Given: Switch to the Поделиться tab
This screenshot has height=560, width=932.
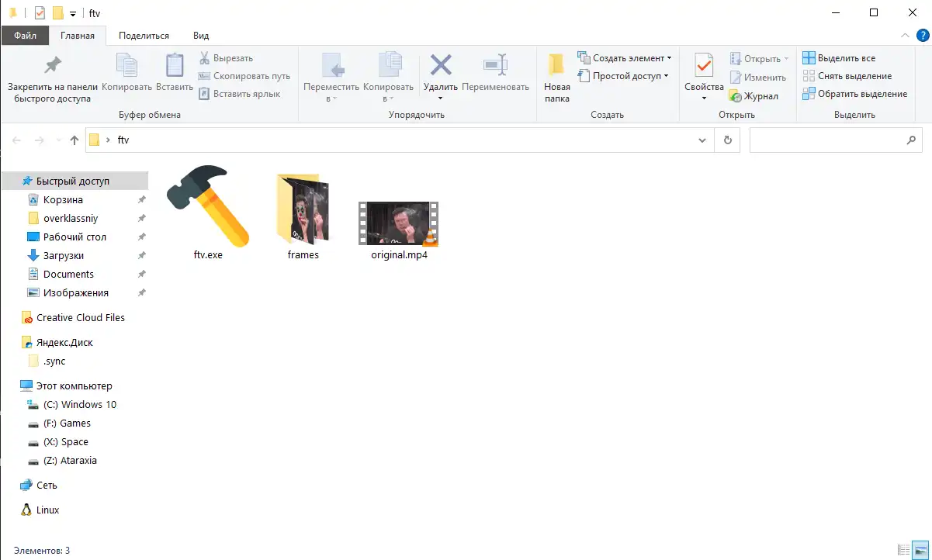Looking at the screenshot, I should (x=144, y=36).
